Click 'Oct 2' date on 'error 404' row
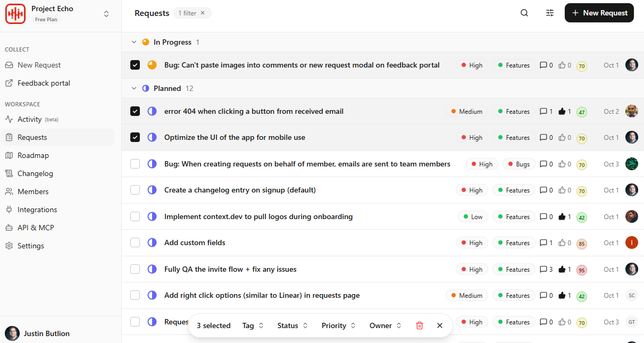Image resolution: width=644 pixels, height=343 pixels. pos(611,111)
